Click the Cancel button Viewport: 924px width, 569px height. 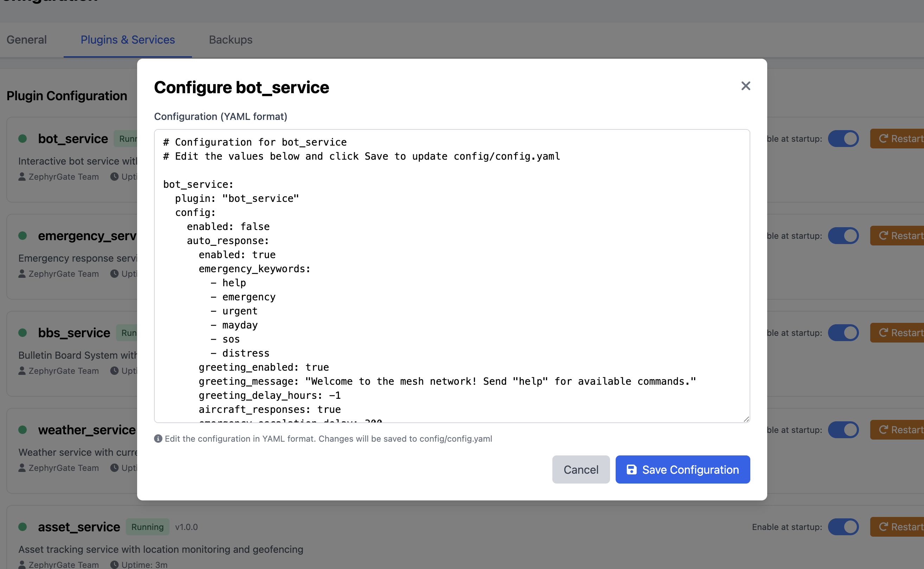581,469
